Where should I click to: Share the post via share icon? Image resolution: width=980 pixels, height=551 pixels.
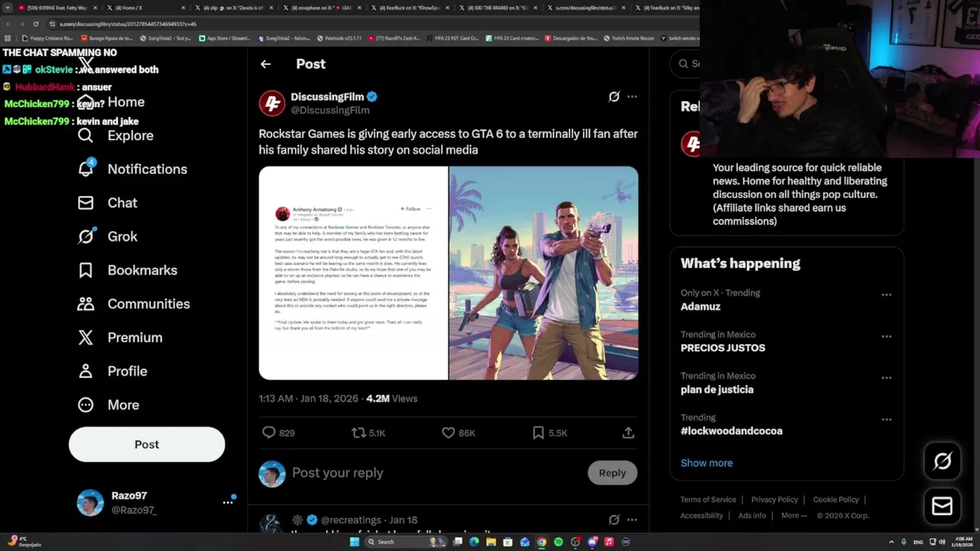click(x=628, y=432)
